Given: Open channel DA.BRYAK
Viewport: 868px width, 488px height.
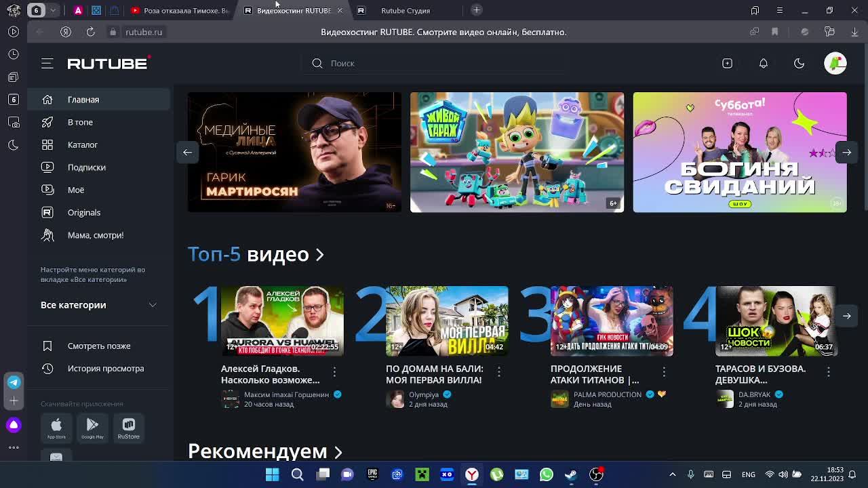Looking at the screenshot, I should (x=755, y=394).
